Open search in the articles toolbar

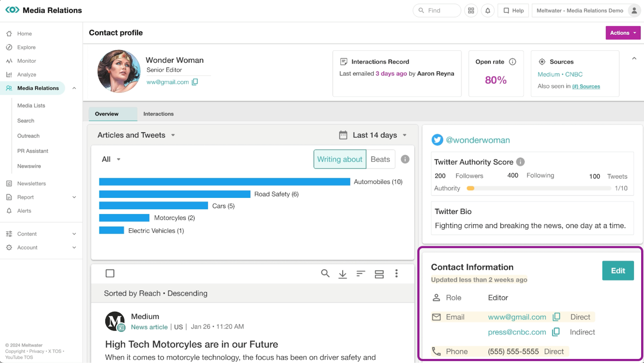point(325,273)
